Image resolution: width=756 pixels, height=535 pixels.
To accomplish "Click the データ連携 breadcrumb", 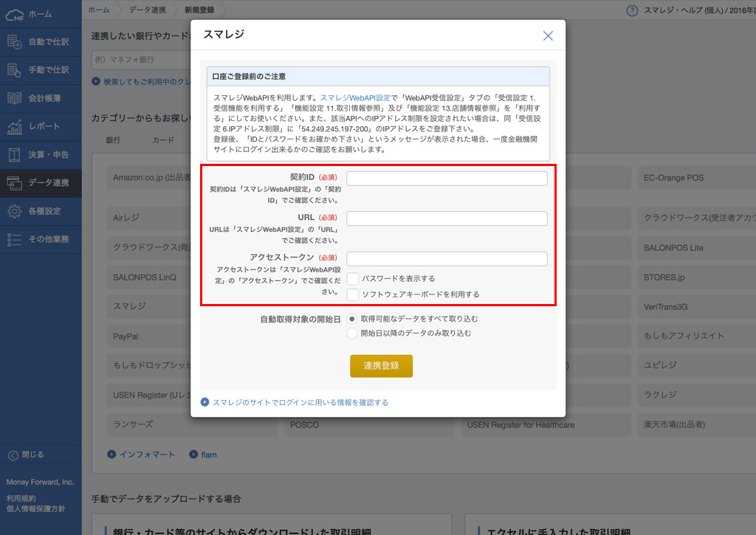I will (x=148, y=10).
